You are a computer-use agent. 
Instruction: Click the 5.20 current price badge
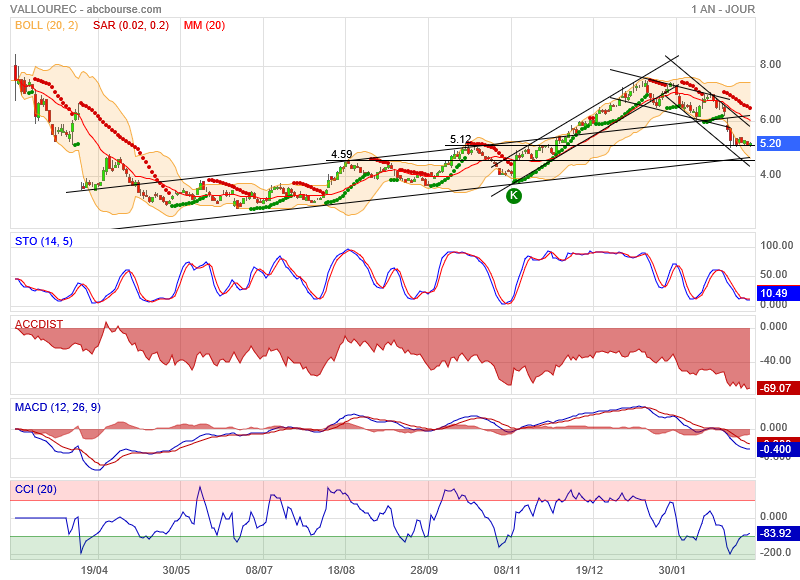(x=778, y=143)
